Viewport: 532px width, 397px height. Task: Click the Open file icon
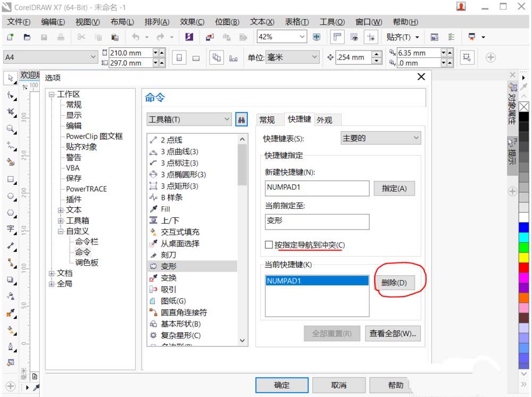pyautogui.click(x=27, y=37)
